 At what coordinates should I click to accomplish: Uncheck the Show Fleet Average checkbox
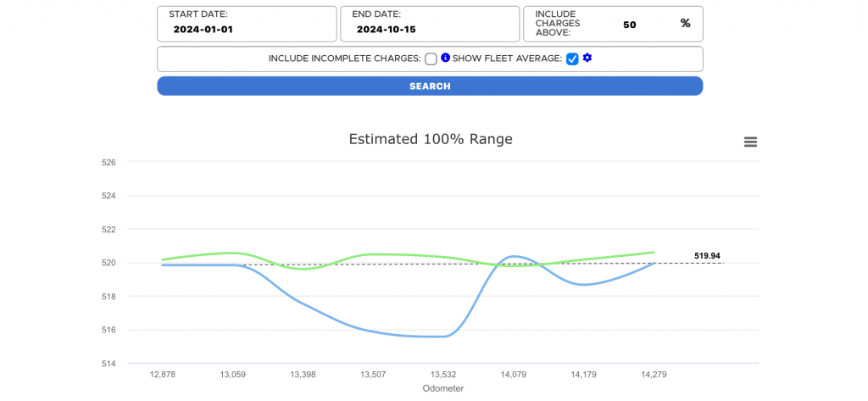coord(572,58)
